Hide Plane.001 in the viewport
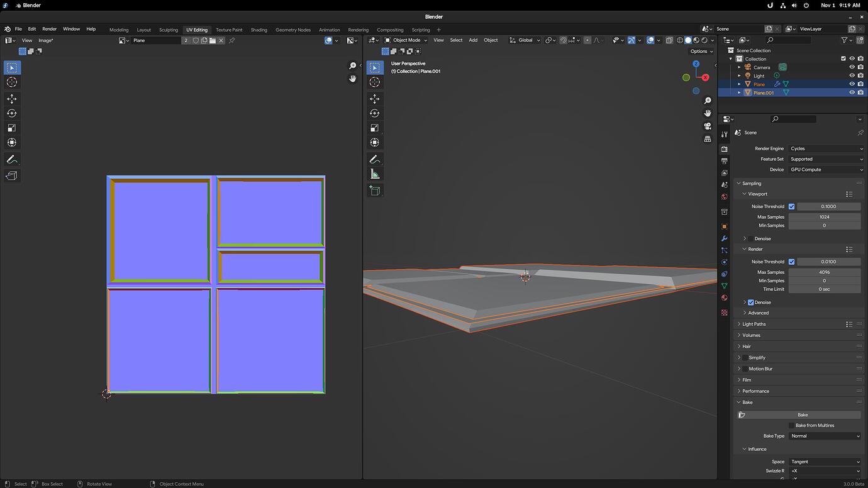The height and width of the screenshot is (488, 868). click(852, 92)
